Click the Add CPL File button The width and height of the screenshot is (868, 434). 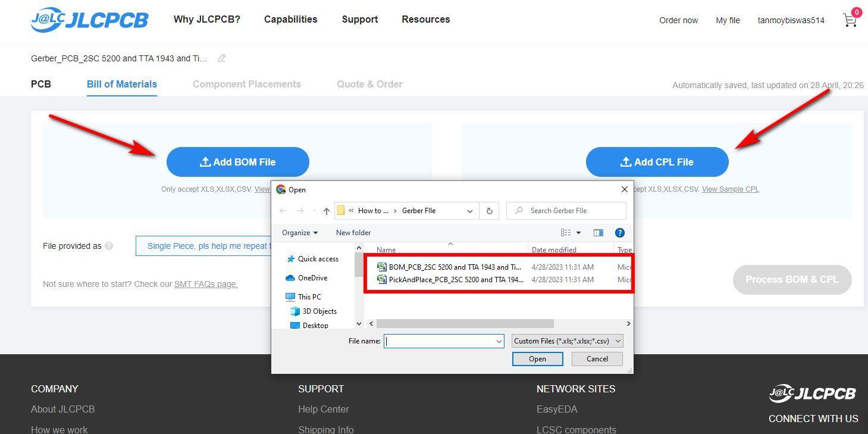click(657, 162)
